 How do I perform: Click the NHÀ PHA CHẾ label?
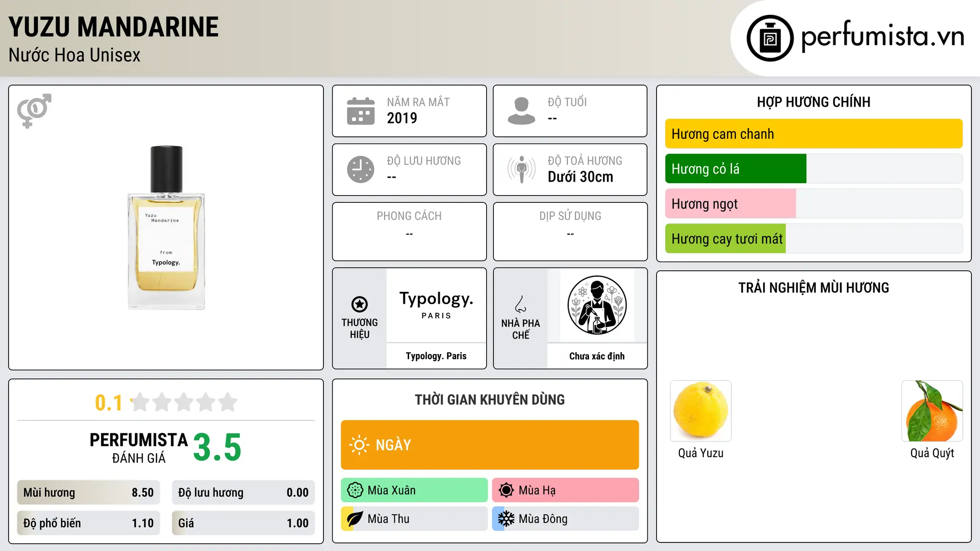pyautogui.click(x=521, y=329)
